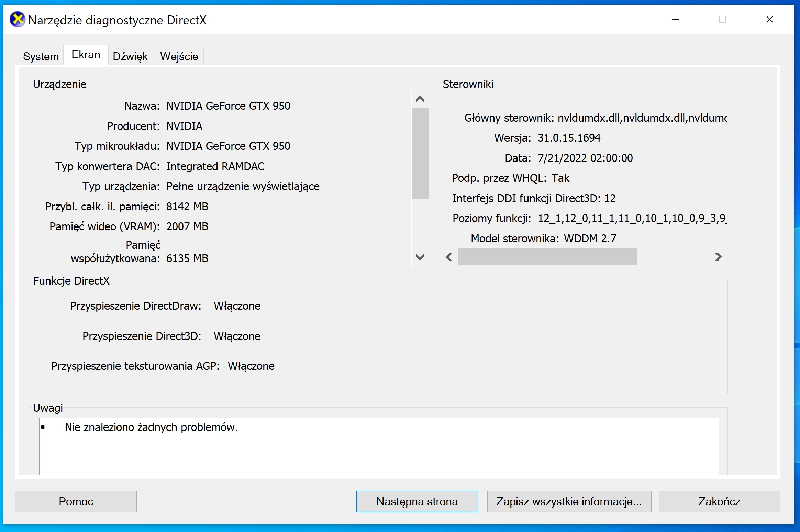800x532 pixels.
Task: Click the up arrow of the Urządzenie scrollbar
Action: [x=420, y=99]
